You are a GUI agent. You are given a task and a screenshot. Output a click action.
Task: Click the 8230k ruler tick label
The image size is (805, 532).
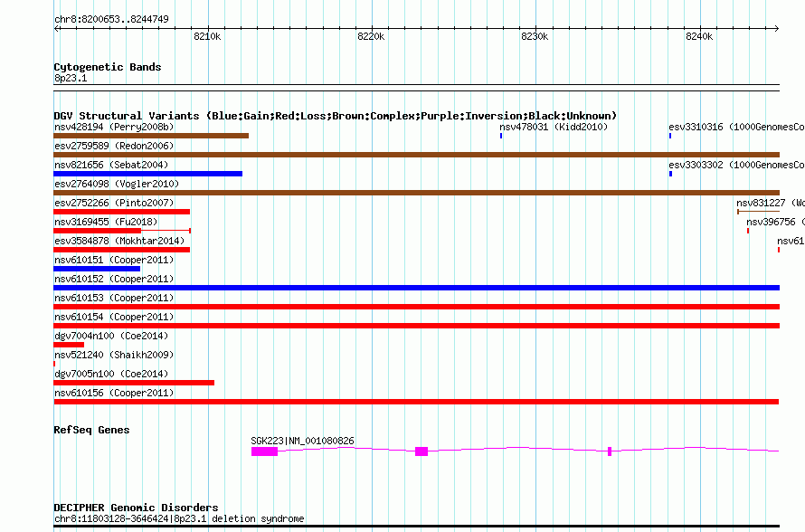(535, 36)
